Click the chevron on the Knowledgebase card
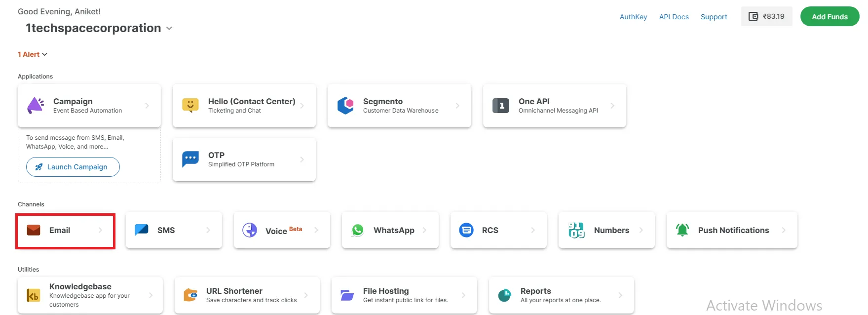The height and width of the screenshot is (315, 868). pyautogui.click(x=151, y=295)
